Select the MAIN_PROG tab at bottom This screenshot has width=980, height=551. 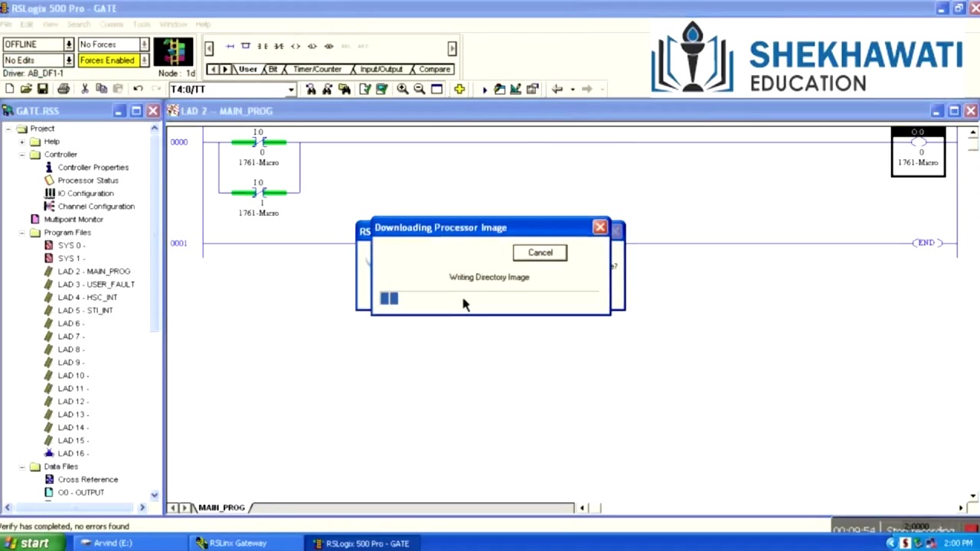pos(221,508)
